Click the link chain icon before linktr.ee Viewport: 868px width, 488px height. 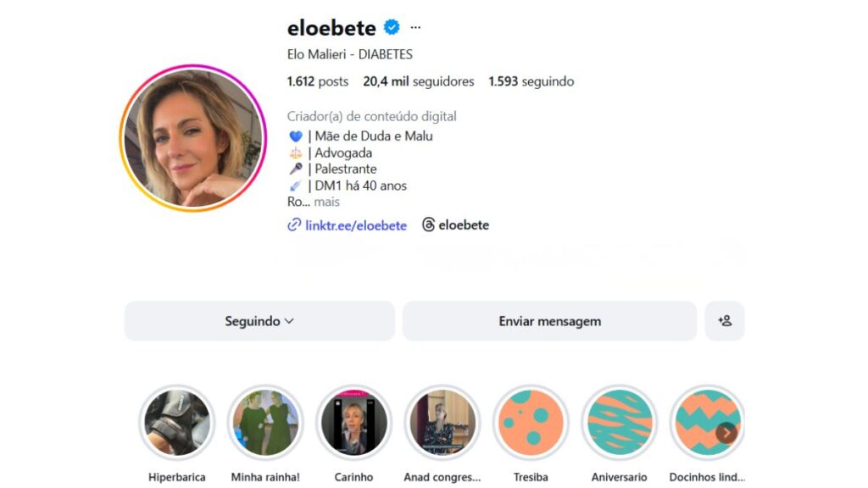(294, 225)
